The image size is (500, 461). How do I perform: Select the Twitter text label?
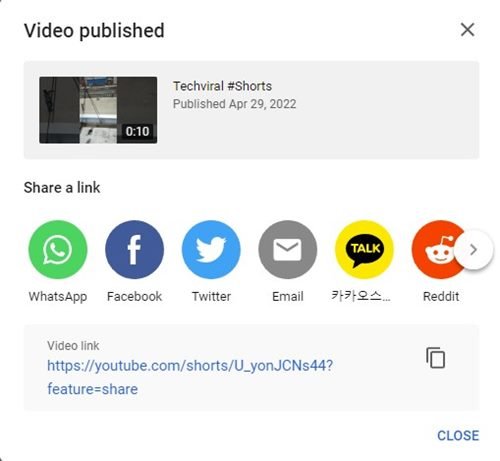(211, 296)
